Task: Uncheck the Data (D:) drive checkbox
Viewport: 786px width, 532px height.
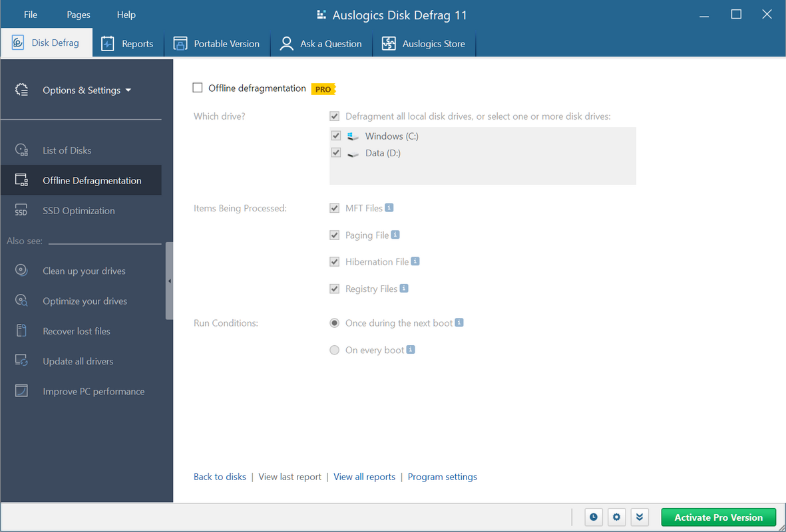Action: click(336, 153)
